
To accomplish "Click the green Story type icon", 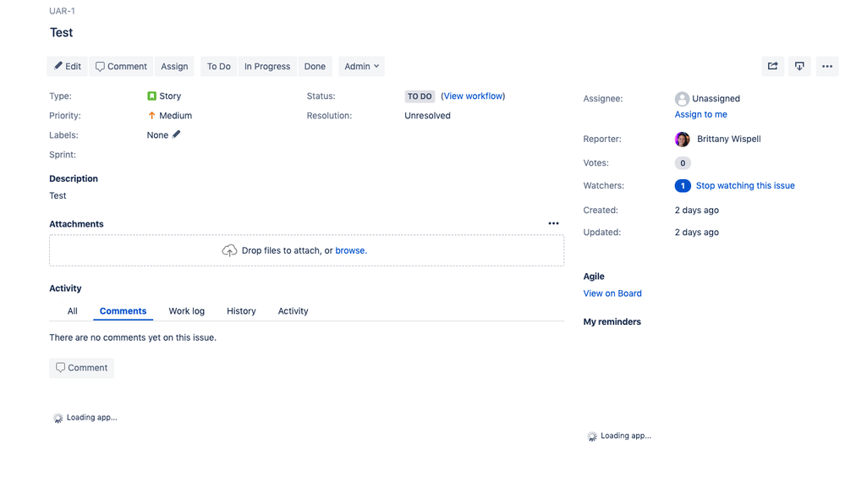I will (x=151, y=96).
